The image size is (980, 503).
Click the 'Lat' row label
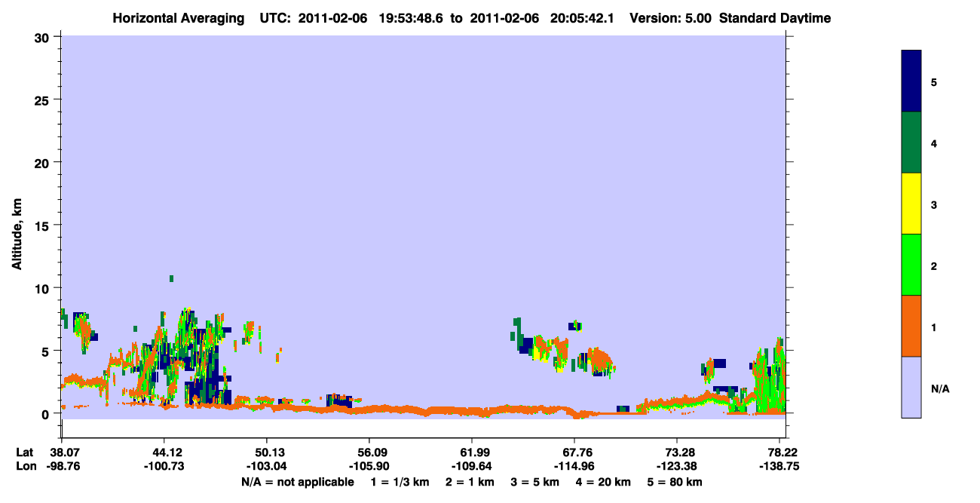click(x=24, y=452)
